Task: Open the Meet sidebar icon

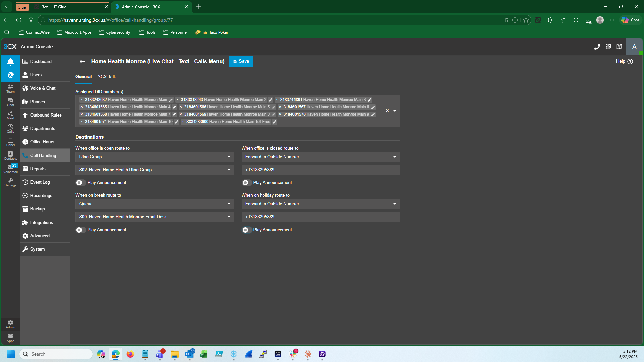Action: click(10, 115)
